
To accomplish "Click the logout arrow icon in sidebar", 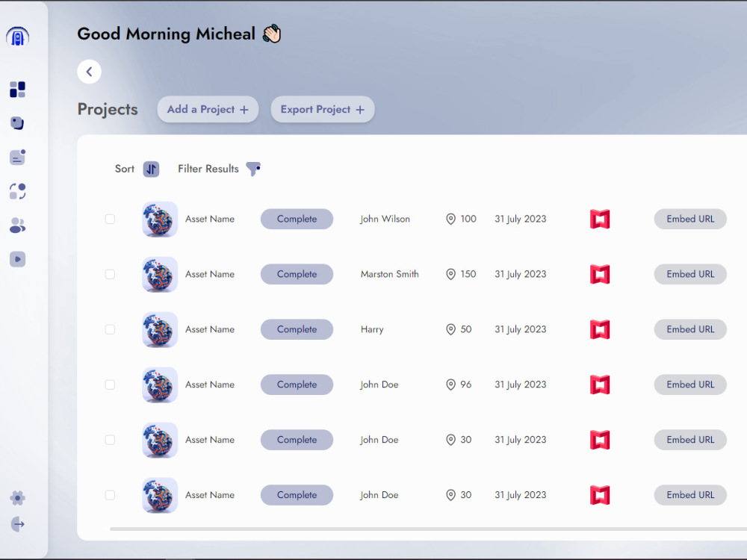I will click(18, 524).
